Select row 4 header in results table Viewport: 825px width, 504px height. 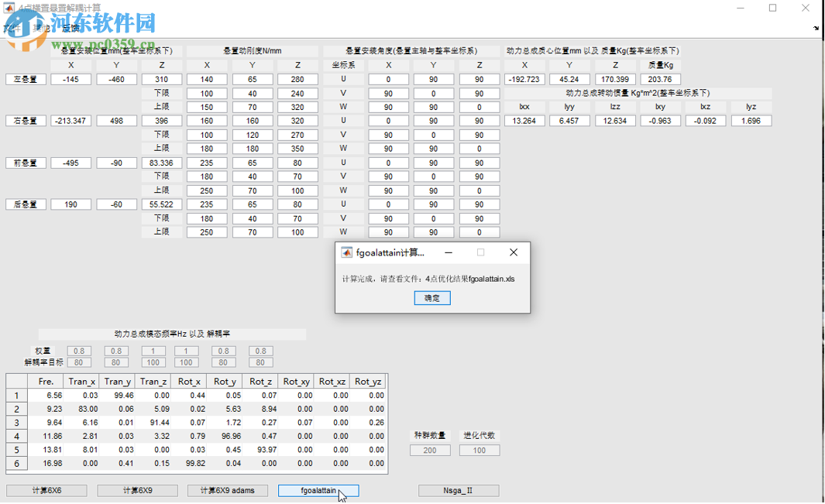click(x=15, y=437)
